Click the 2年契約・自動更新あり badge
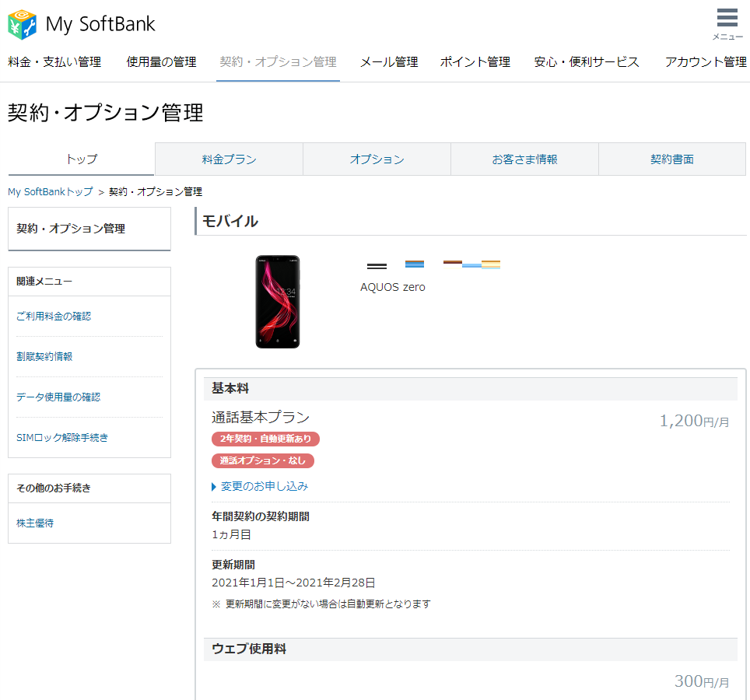The image size is (750, 700). 265,439
